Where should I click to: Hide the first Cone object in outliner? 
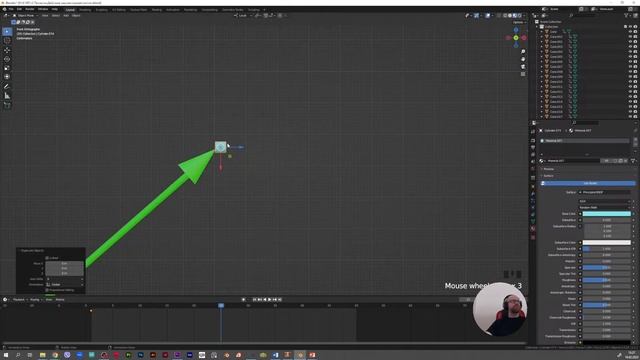630,31
